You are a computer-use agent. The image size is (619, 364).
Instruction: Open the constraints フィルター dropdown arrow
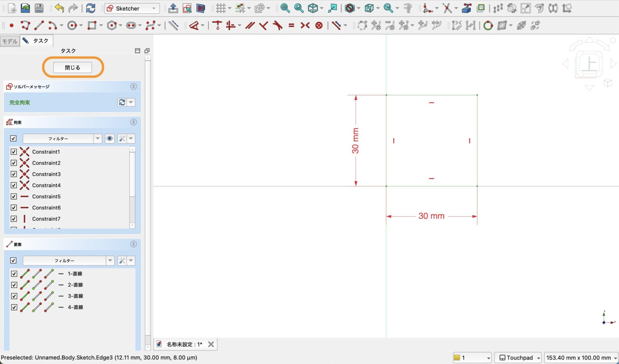pos(98,138)
